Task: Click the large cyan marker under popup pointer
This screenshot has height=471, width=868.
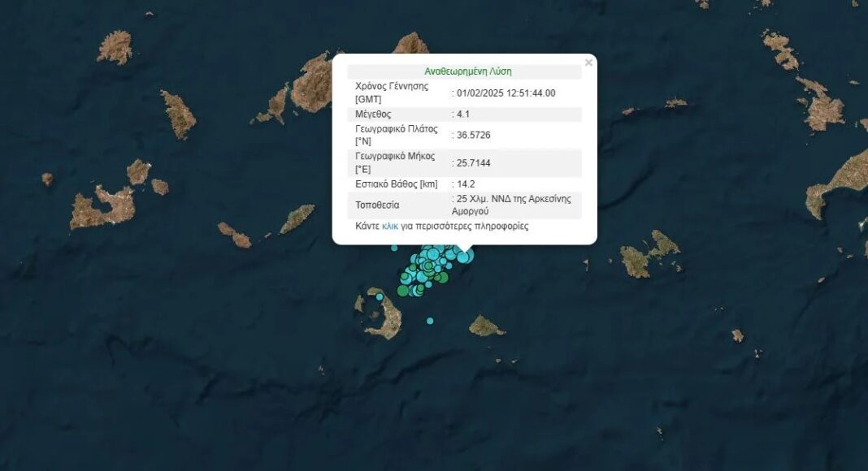Action: [464, 257]
